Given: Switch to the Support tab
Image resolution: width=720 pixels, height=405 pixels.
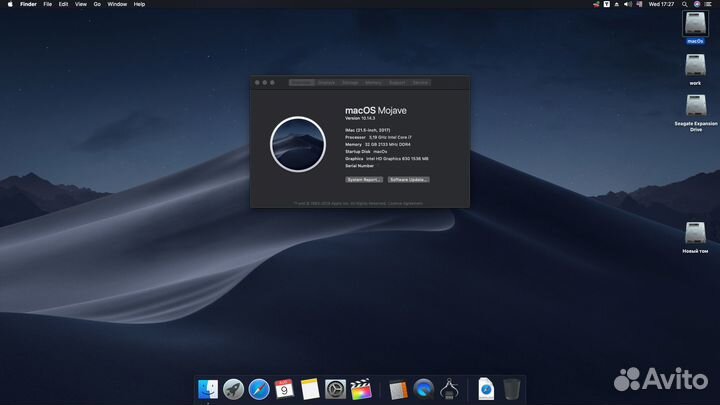Looking at the screenshot, I should 397,83.
